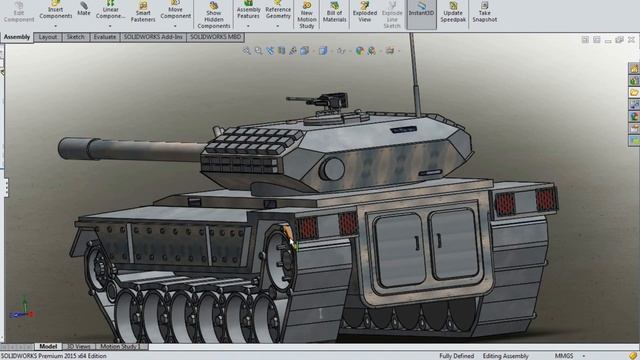Open Design Library task pane tab
The image size is (640, 360).
(x=634, y=81)
